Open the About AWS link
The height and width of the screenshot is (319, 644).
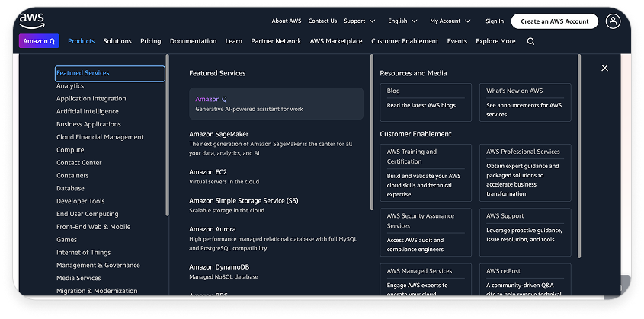click(287, 21)
